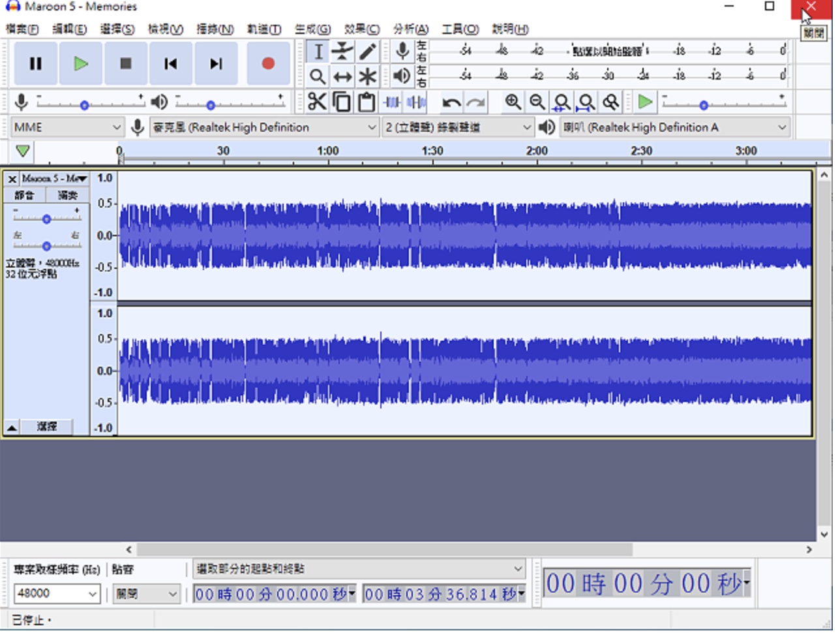Cut selection with the scissors icon

317,102
